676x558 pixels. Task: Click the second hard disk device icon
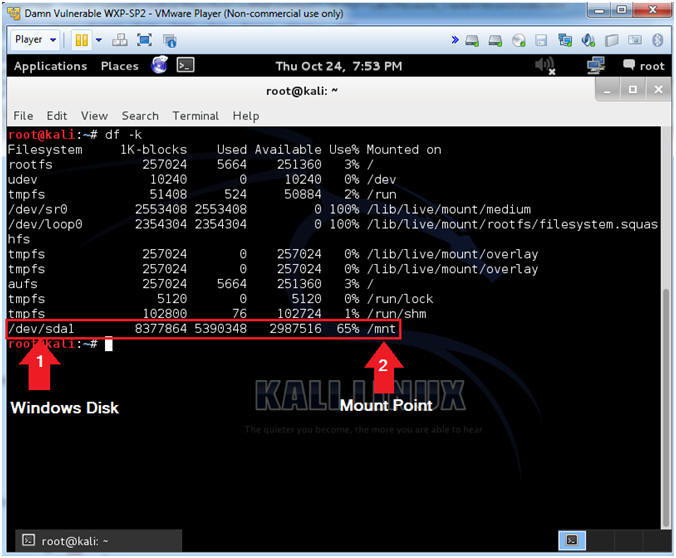[x=495, y=41]
